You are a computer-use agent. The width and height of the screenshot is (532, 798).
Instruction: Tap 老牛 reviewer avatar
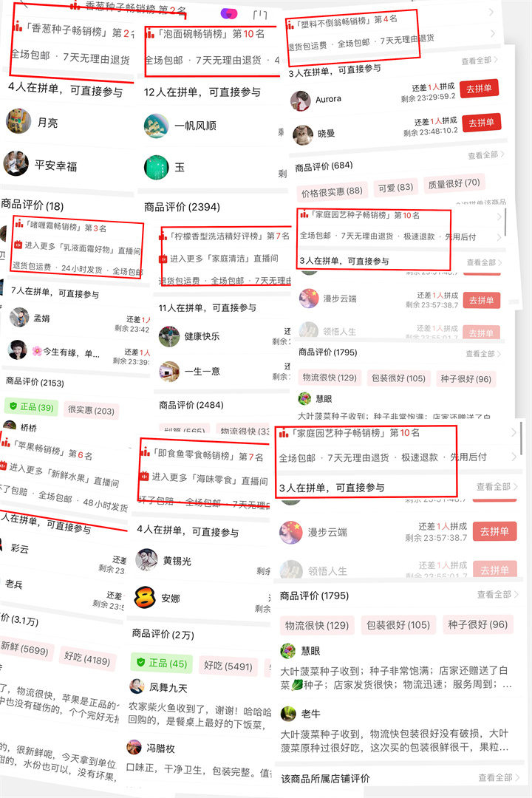289,714
